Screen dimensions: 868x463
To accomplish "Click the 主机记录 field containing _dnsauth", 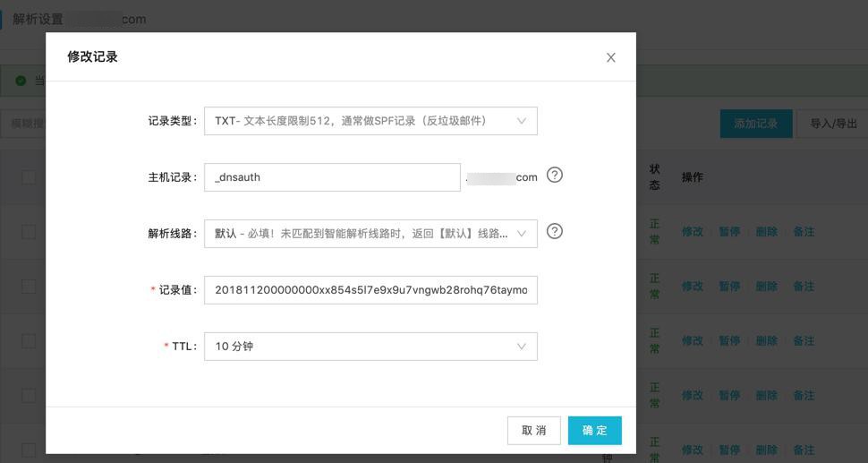I will click(332, 177).
